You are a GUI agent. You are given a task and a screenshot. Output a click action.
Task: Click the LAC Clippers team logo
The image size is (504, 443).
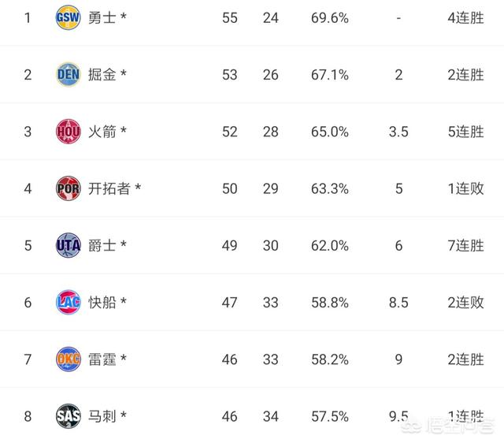[69, 302]
